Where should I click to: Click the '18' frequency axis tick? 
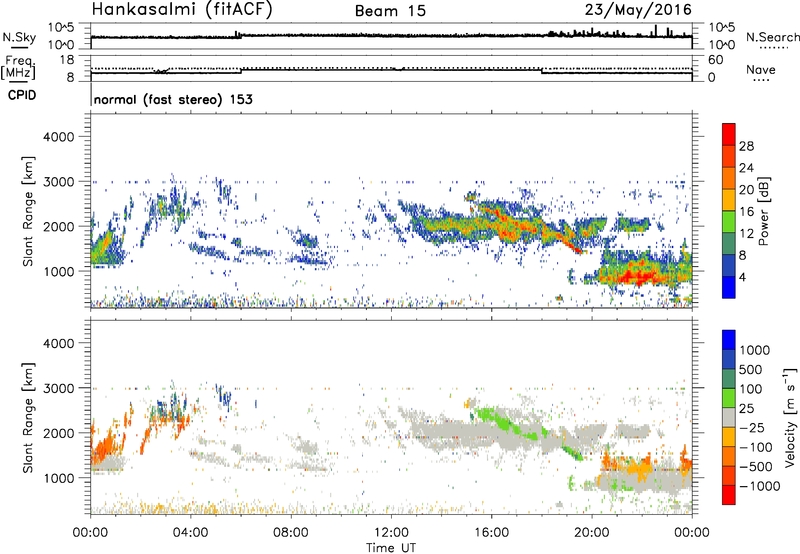coord(67,60)
